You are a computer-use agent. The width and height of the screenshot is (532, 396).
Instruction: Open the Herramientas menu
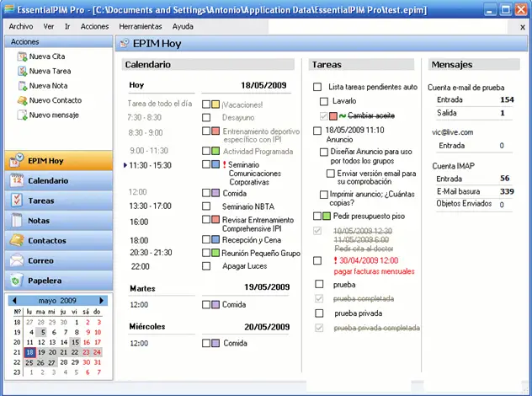(x=141, y=26)
